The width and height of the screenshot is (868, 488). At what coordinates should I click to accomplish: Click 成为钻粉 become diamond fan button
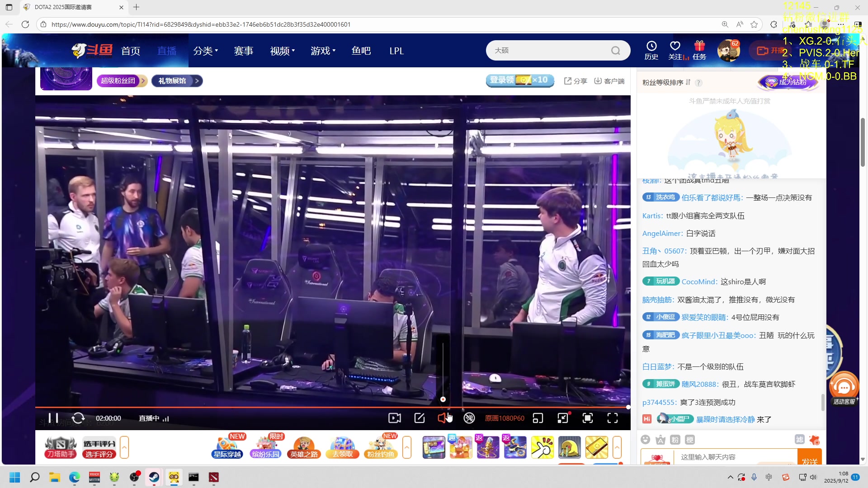tap(788, 82)
